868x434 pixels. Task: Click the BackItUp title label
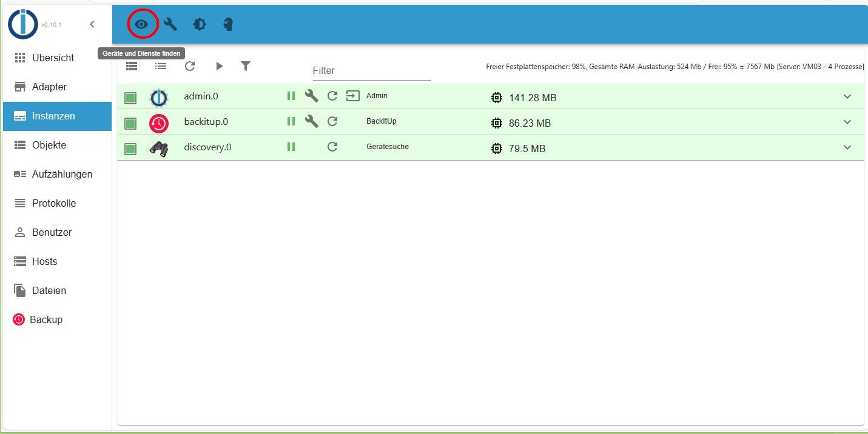coord(382,121)
